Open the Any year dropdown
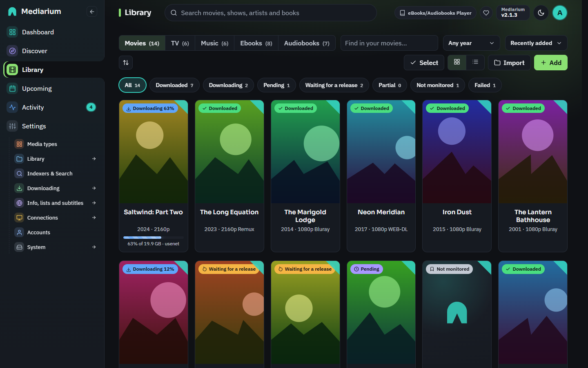The image size is (588, 368). [x=471, y=43]
